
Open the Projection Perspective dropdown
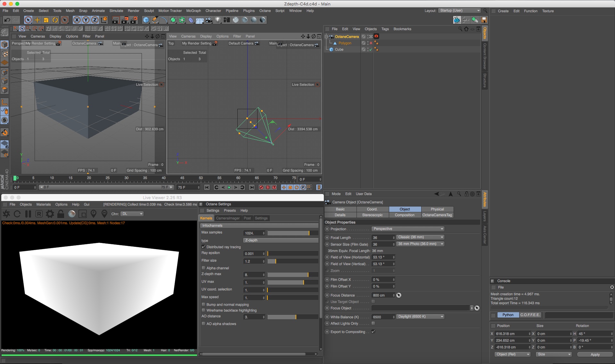408,229
